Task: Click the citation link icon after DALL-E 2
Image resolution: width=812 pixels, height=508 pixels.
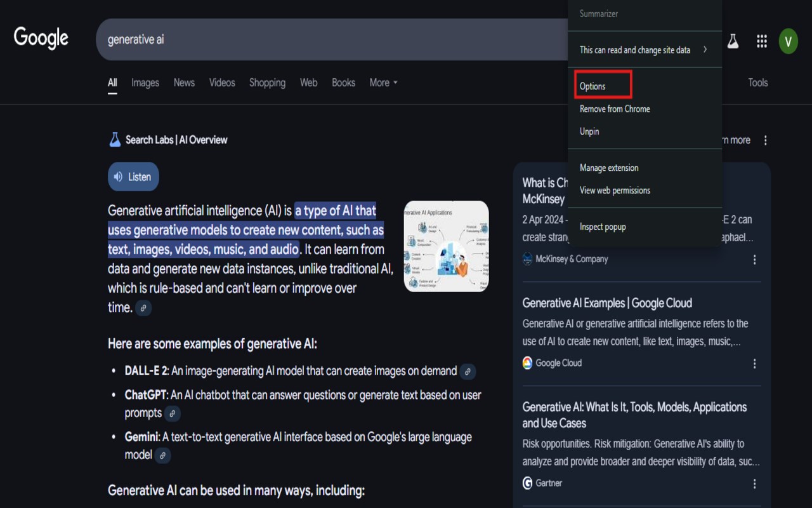Action: (468, 371)
